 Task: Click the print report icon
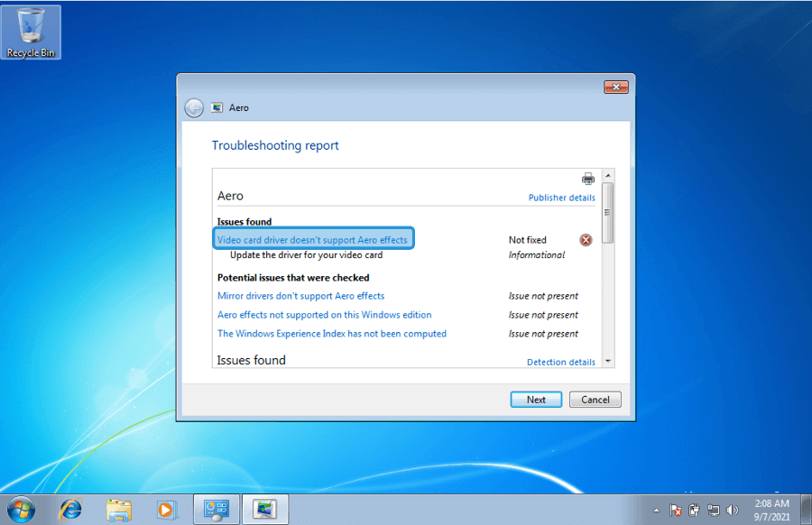click(x=587, y=180)
